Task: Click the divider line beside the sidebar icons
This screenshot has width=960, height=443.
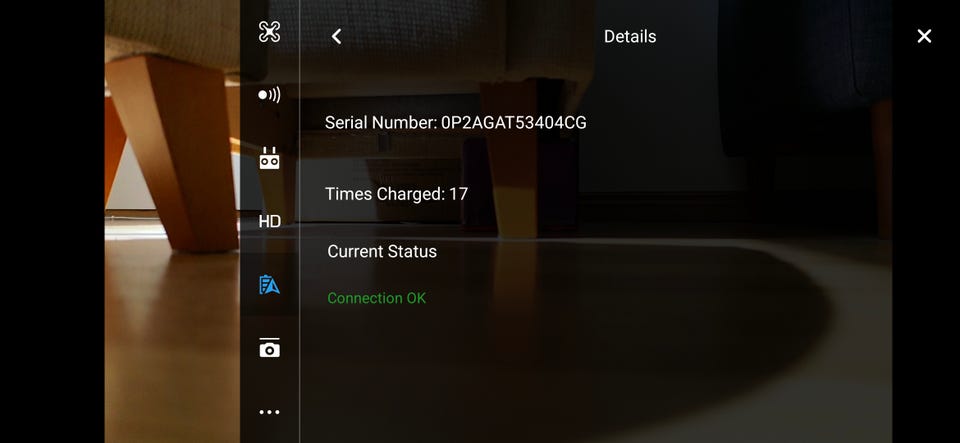Action: coord(299,222)
